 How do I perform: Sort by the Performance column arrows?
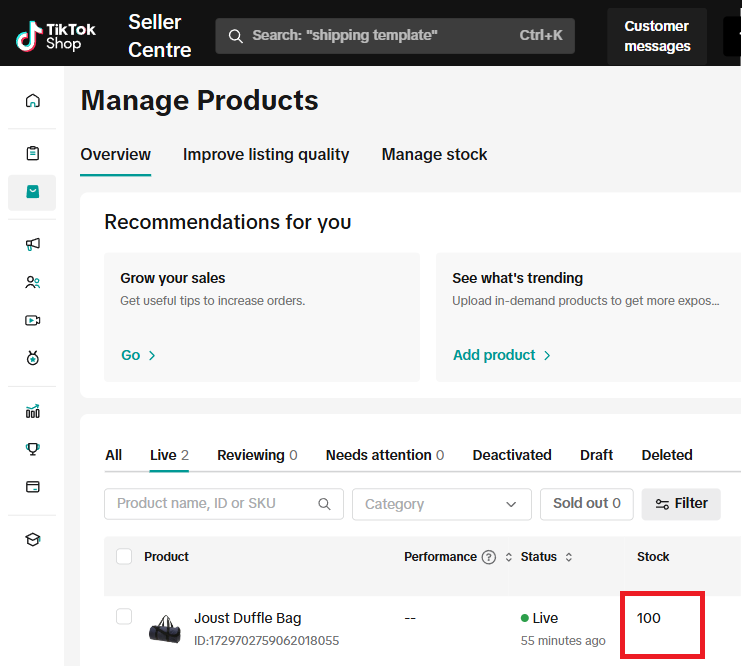point(508,557)
